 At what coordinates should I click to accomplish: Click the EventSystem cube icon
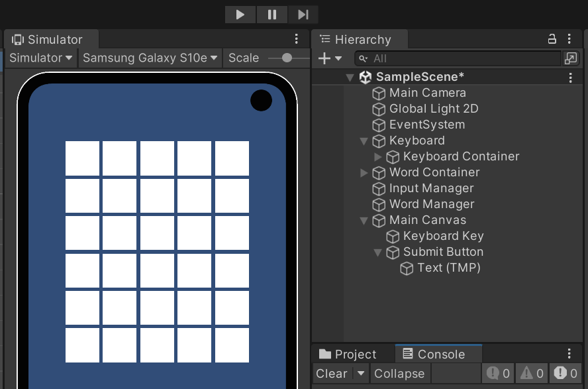(379, 125)
